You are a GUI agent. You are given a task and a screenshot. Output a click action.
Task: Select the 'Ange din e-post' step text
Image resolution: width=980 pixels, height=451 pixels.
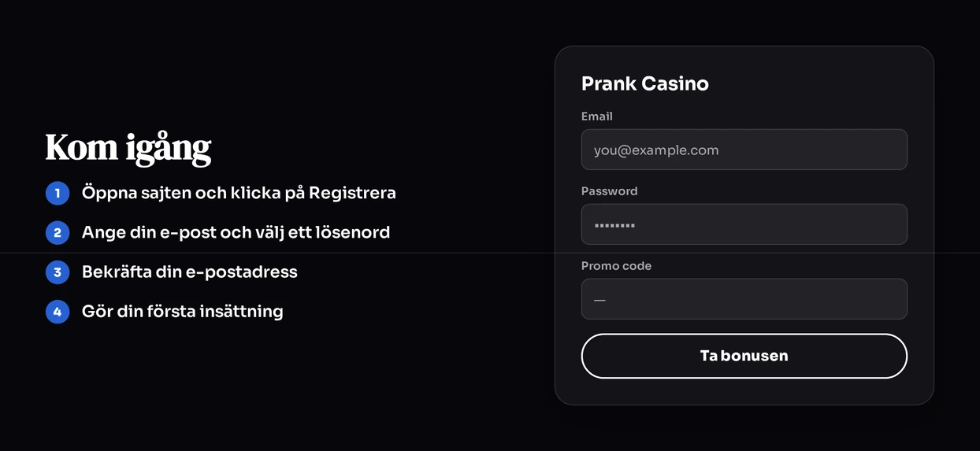pyautogui.click(x=146, y=232)
